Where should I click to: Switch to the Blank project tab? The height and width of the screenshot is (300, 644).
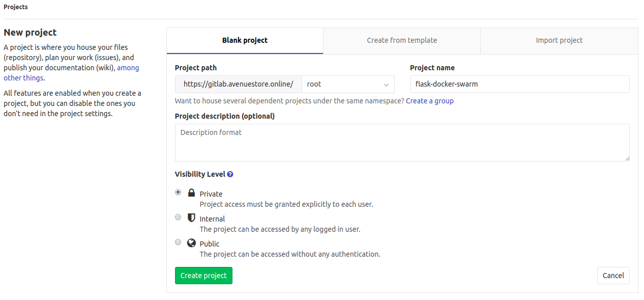pyautogui.click(x=245, y=40)
